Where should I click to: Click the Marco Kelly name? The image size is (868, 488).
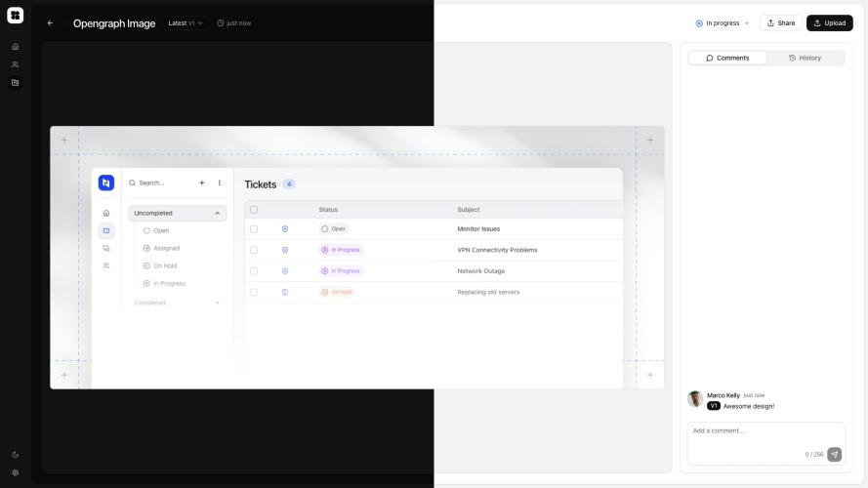click(723, 395)
